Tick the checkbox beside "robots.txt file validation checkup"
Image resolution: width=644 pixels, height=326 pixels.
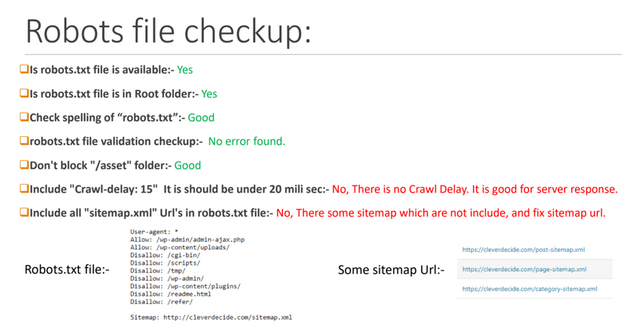pyautogui.click(x=24, y=141)
